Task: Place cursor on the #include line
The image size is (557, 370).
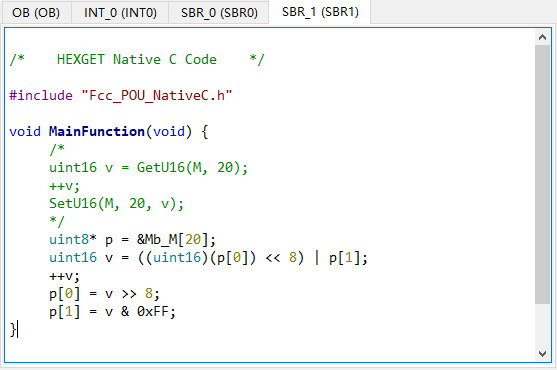Action: [x=120, y=96]
